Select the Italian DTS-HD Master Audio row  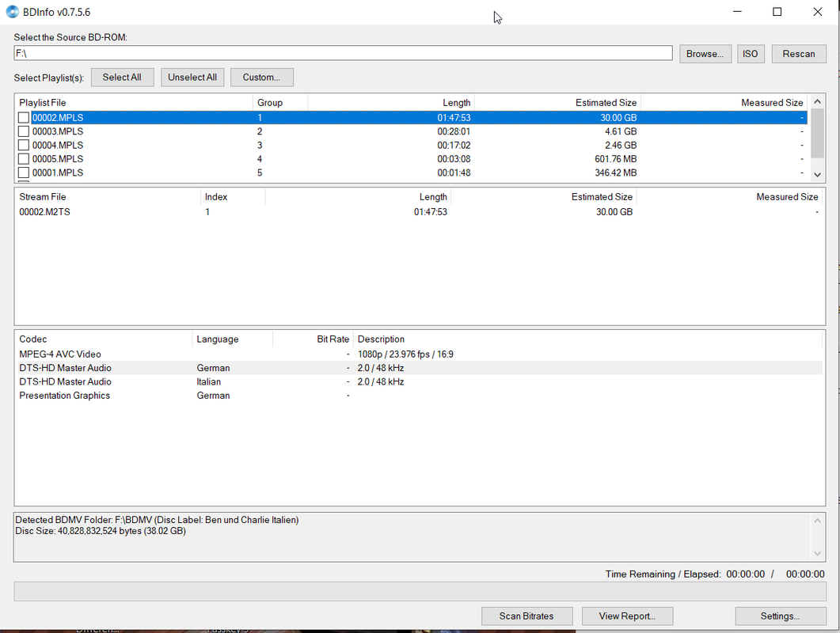pos(419,382)
